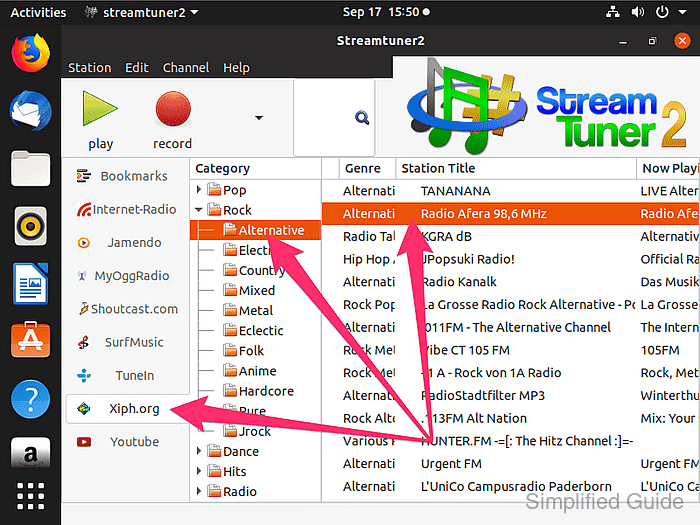Start playback with the green play icon

pyautogui.click(x=100, y=108)
